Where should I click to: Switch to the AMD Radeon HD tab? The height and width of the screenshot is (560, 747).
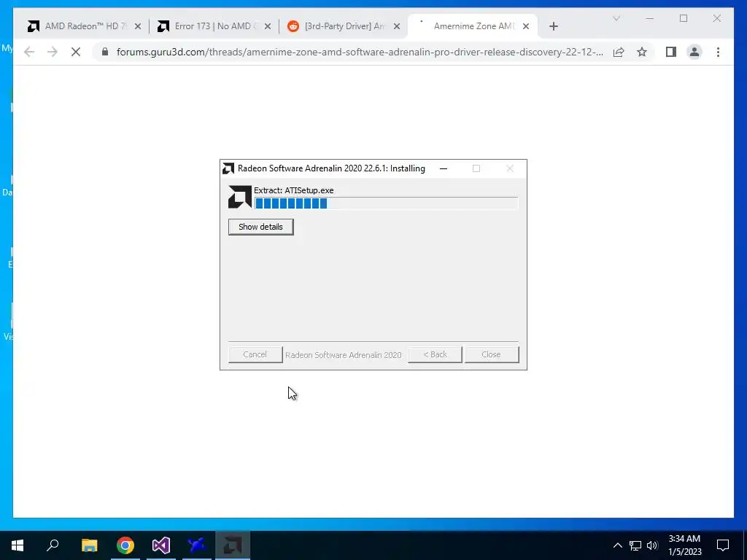tap(85, 26)
